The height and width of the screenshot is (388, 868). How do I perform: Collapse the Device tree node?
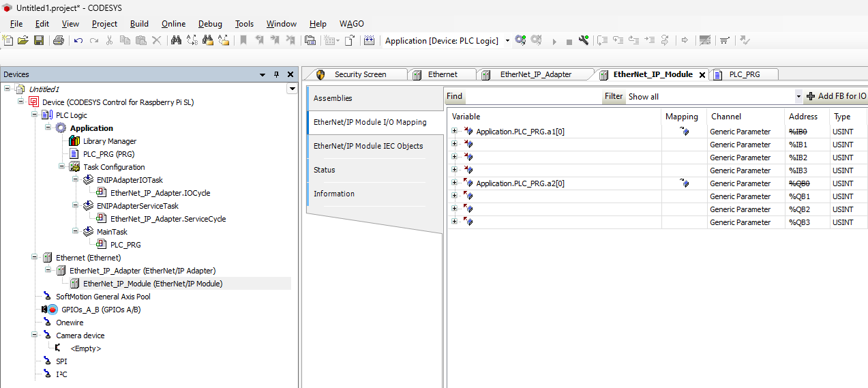pos(21,102)
